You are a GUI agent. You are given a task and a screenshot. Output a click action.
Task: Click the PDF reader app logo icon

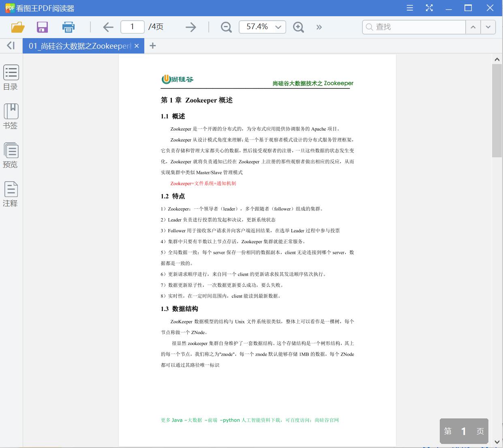10,8
